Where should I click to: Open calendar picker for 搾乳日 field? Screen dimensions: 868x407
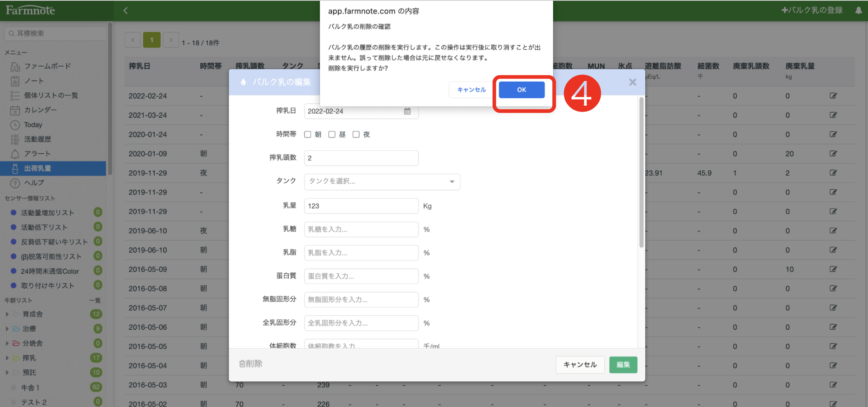(407, 111)
